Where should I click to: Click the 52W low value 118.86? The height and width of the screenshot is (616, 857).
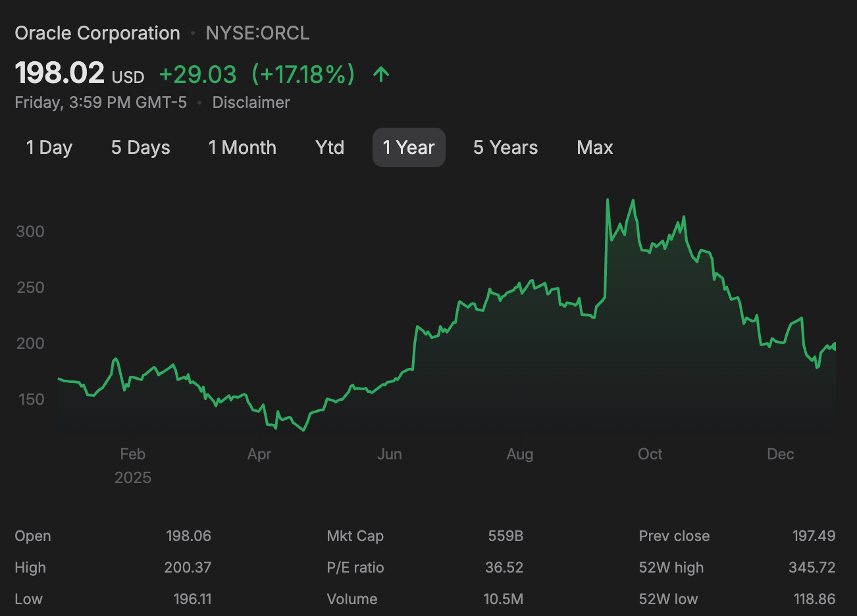(x=814, y=599)
